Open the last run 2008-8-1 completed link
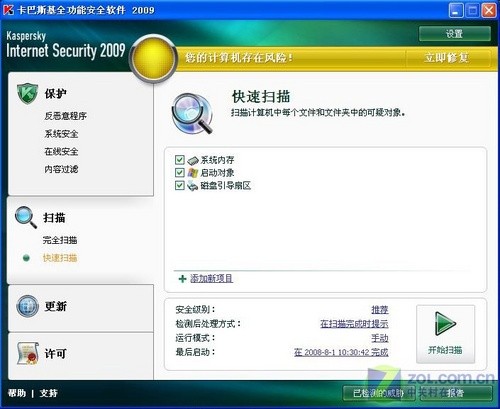This screenshot has height=409, width=500. coord(341,352)
